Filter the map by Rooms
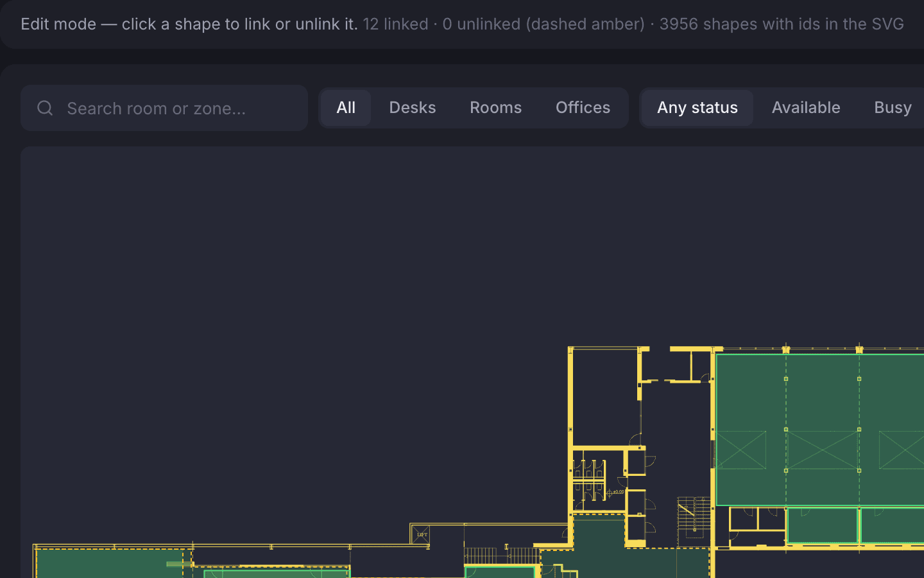This screenshot has height=578, width=924. 496,108
